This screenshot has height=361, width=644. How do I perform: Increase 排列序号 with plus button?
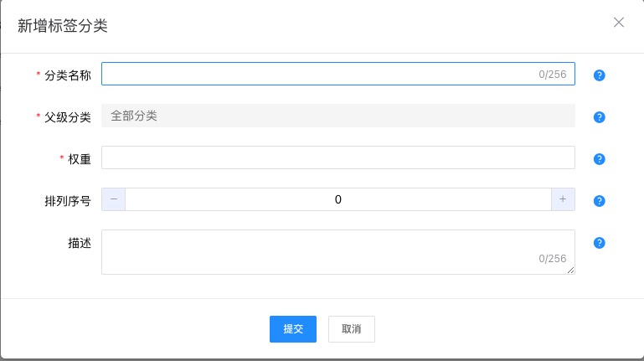563,199
